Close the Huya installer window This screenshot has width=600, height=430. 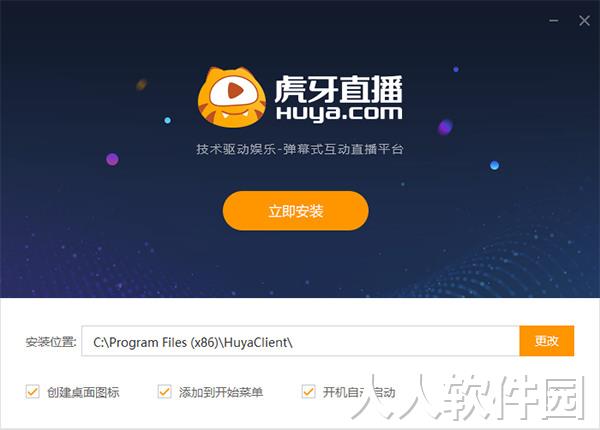[x=584, y=20]
